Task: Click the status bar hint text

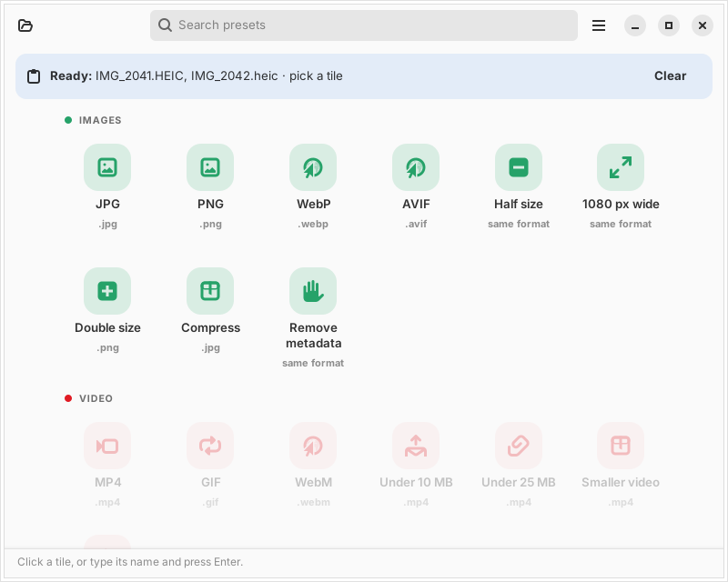Action: point(130,562)
